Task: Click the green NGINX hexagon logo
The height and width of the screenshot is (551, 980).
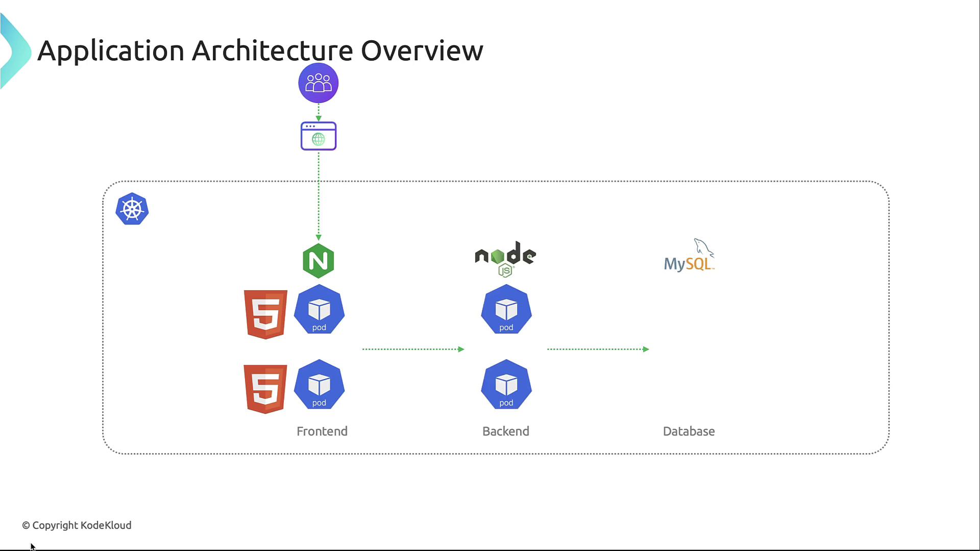Action: pyautogui.click(x=318, y=261)
